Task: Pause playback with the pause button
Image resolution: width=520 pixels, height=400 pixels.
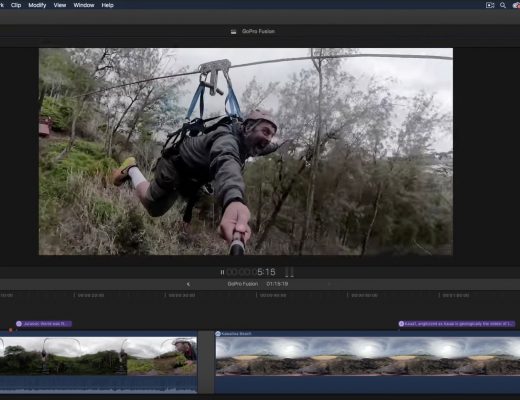Action: pyautogui.click(x=222, y=272)
